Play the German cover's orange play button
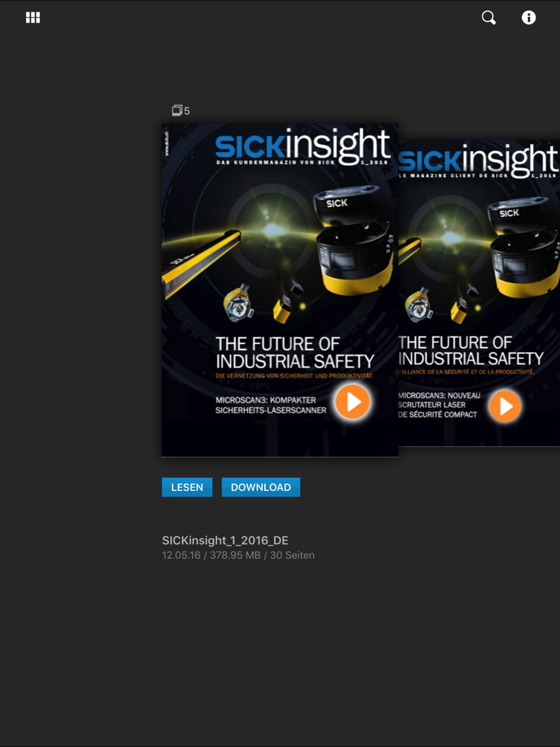Screen dimensions: 560x747 click(352, 401)
